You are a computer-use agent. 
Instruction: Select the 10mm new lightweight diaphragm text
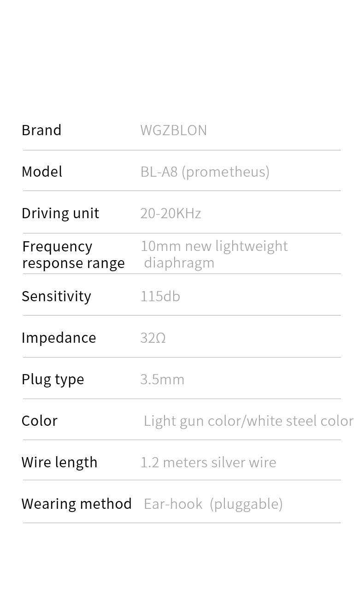pos(214,254)
